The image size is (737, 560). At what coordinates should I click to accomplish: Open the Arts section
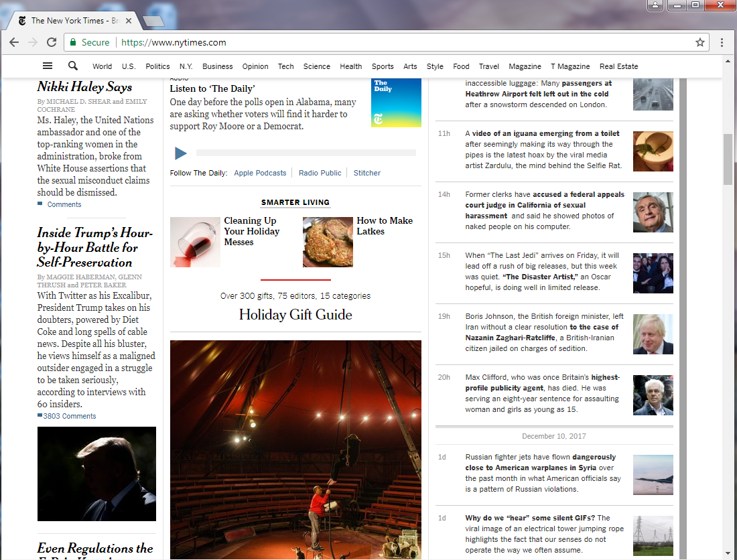click(410, 66)
